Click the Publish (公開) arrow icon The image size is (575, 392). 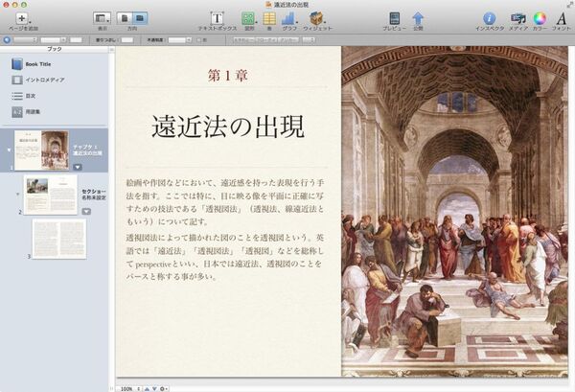pos(418,18)
